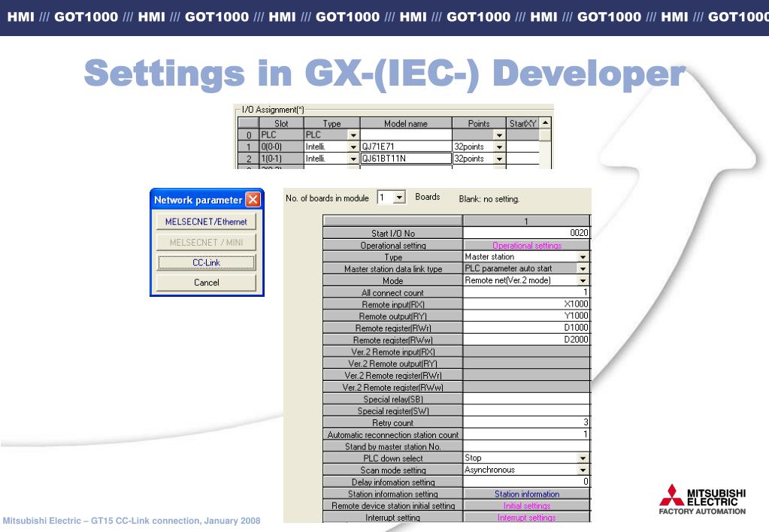Open Type dropdown for slot 1(0-1)

tap(353, 159)
